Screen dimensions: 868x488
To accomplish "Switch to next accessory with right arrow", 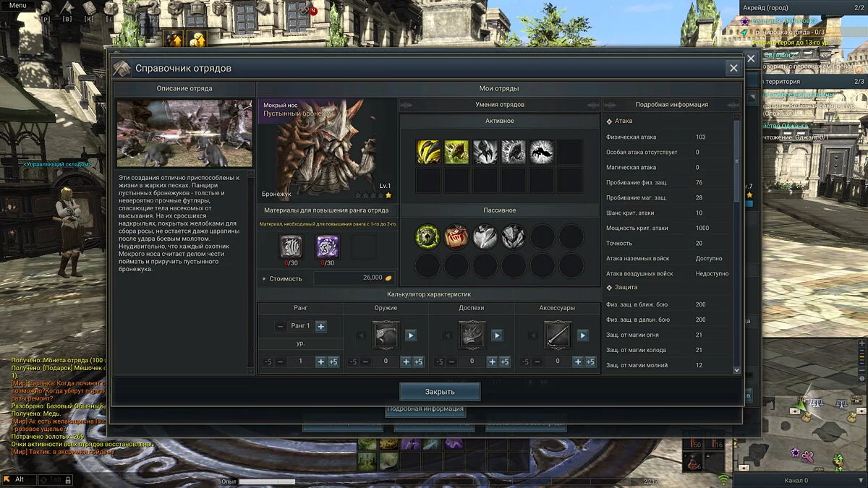I will 583,335.
